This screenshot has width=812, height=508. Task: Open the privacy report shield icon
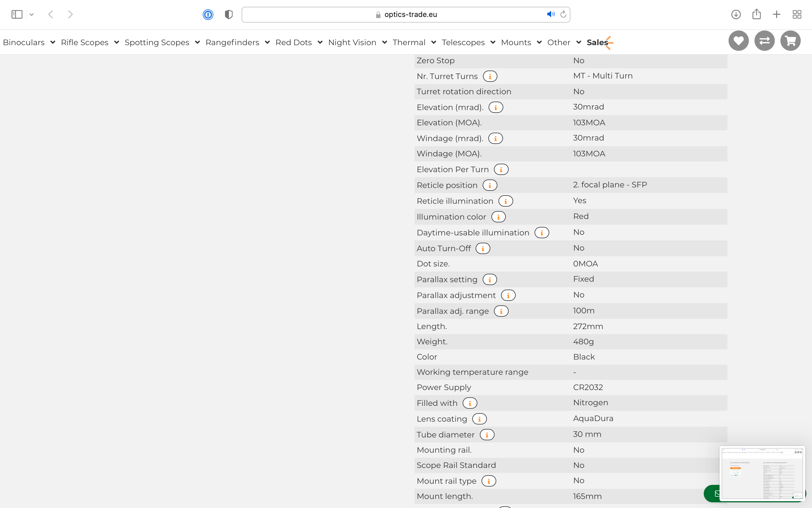(229, 14)
